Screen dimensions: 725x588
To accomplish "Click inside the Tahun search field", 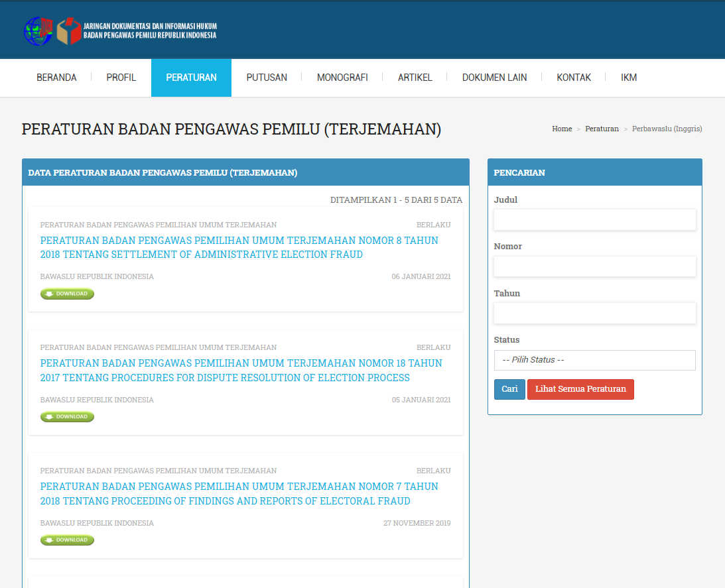I will (594, 313).
